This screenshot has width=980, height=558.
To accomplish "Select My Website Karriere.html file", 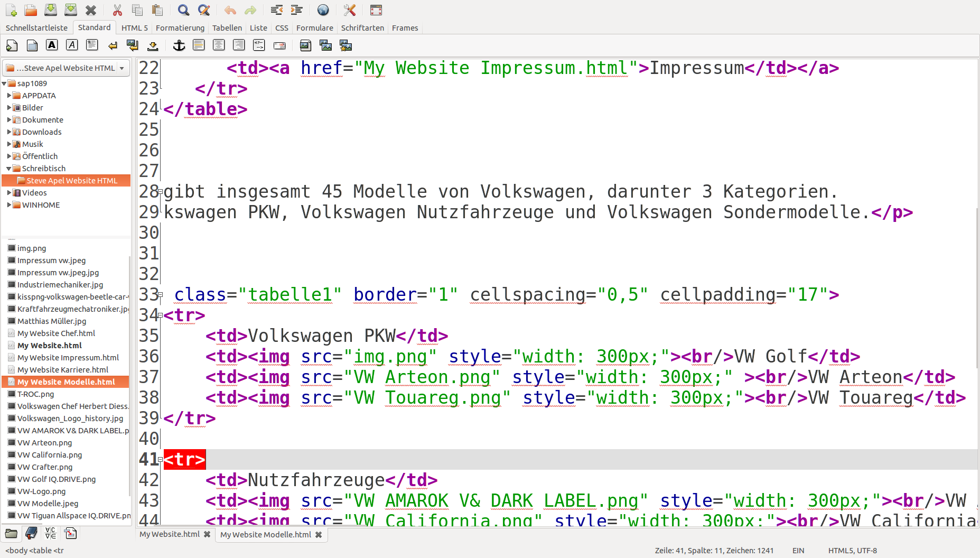I will (63, 370).
